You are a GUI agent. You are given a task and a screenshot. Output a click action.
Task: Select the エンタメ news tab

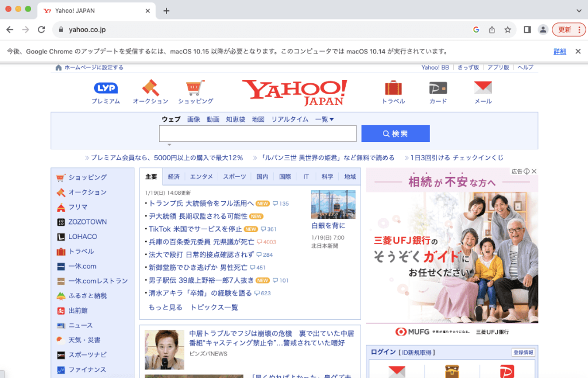pyautogui.click(x=202, y=176)
